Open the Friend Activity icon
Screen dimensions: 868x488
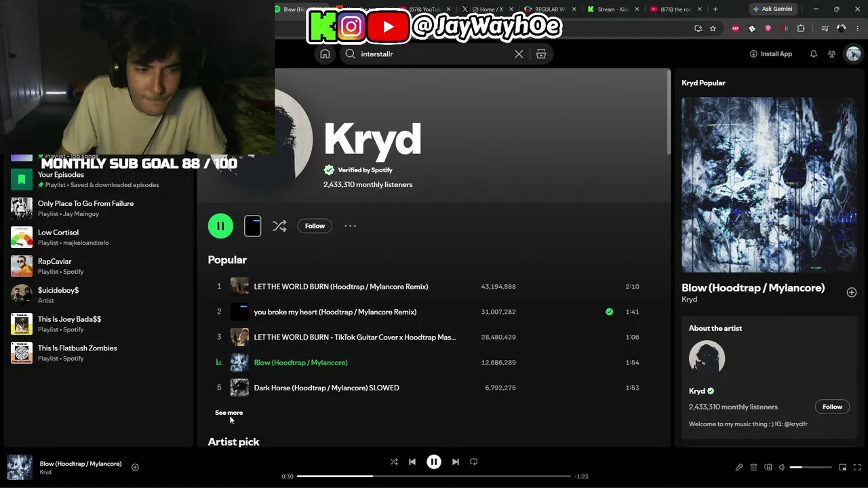(832, 54)
